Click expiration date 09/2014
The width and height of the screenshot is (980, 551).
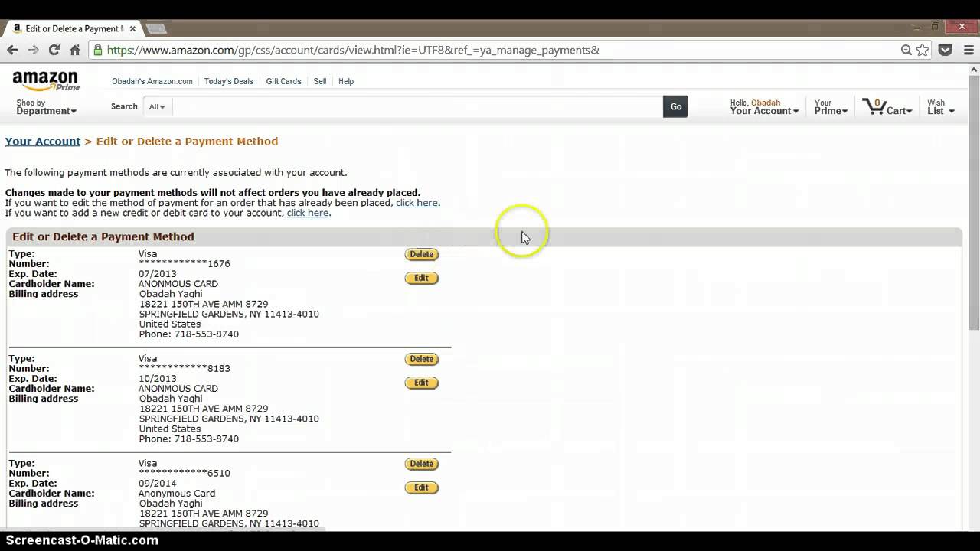(157, 484)
